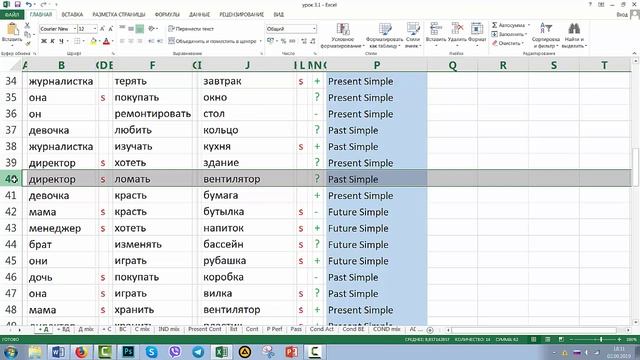
Task: Expand the Merge and Center dropdown arrow
Action: [x=260, y=41]
